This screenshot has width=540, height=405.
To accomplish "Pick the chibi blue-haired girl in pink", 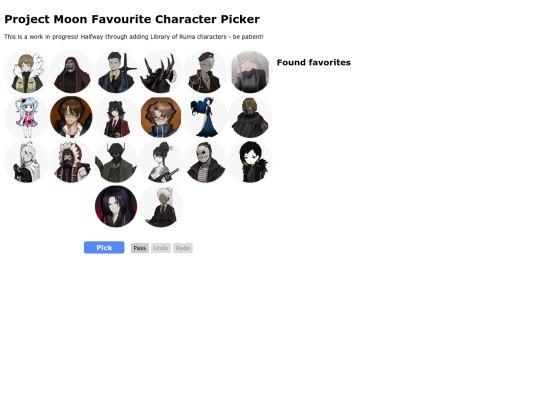I will pyautogui.click(x=27, y=117).
